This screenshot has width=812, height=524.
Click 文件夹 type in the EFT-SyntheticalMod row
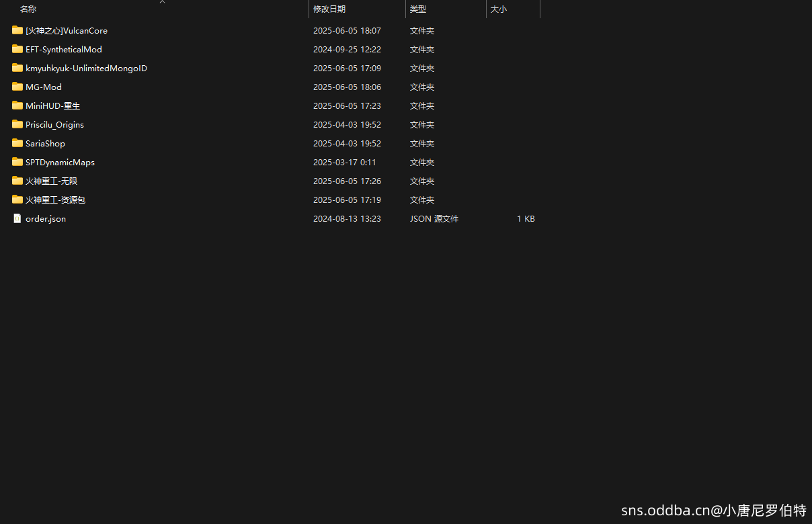click(422, 49)
